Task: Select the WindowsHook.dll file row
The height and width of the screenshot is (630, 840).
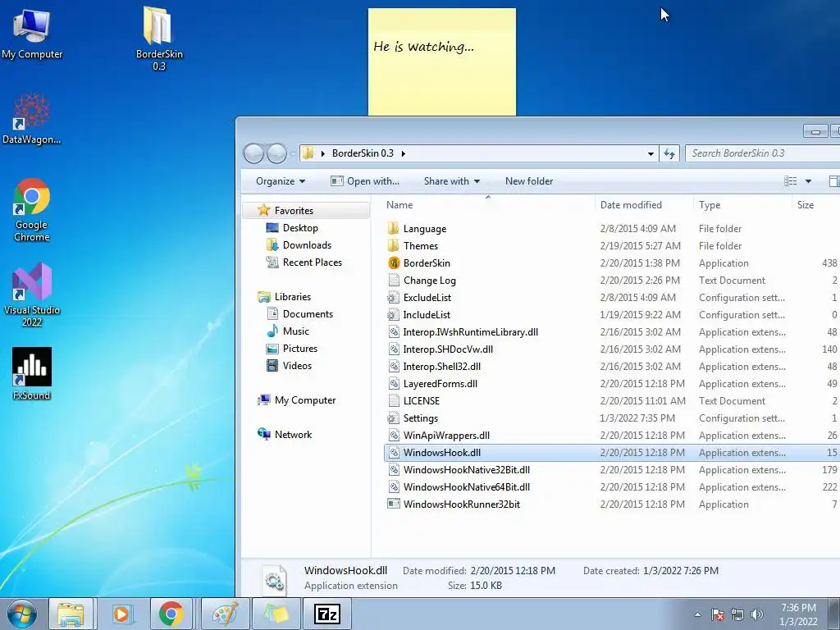Action: click(x=612, y=453)
